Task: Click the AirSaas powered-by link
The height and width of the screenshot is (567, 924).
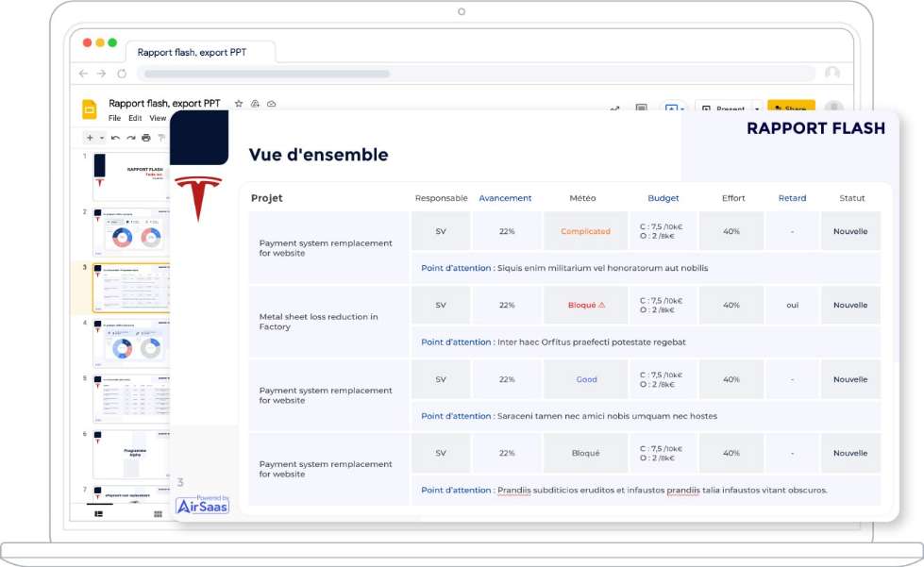Action: (x=201, y=504)
